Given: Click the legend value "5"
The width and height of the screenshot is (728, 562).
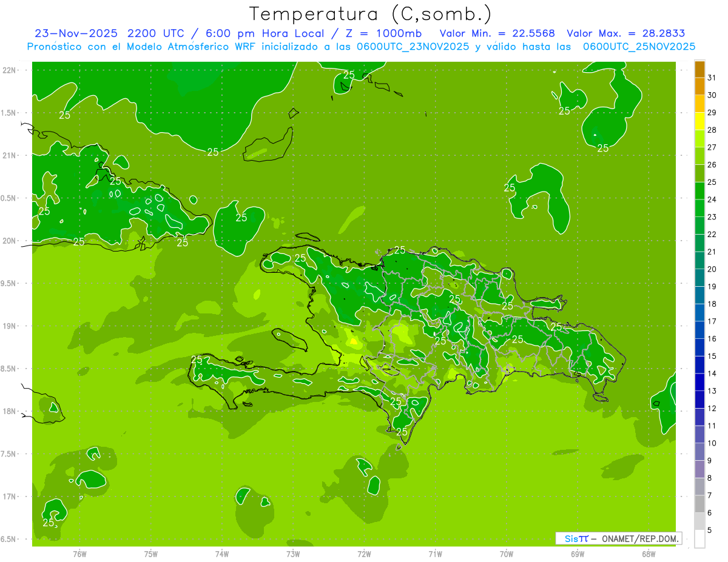Looking at the screenshot, I should (x=710, y=530).
